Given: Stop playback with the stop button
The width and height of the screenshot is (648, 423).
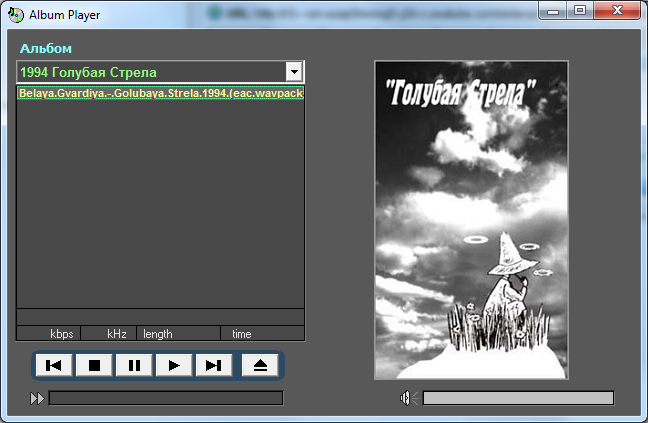Looking at the screenshot, I should (x=94, y=366).
